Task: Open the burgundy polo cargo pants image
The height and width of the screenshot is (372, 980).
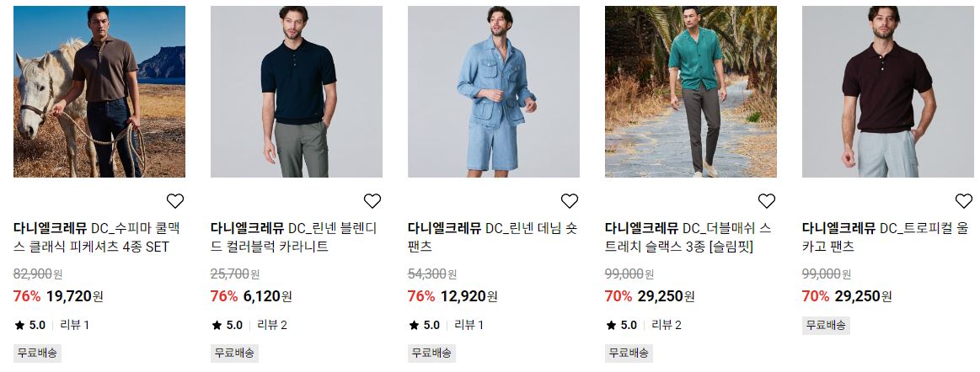Action: 888,92
